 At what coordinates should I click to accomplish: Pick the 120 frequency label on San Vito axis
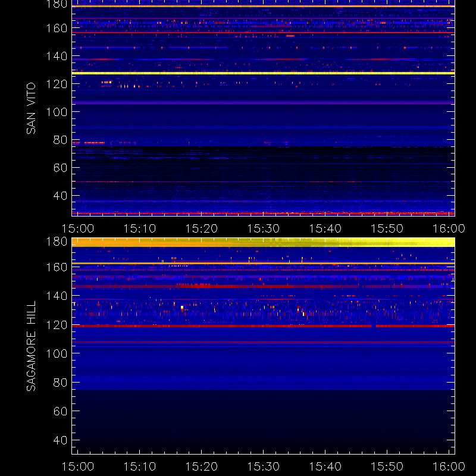57,84
